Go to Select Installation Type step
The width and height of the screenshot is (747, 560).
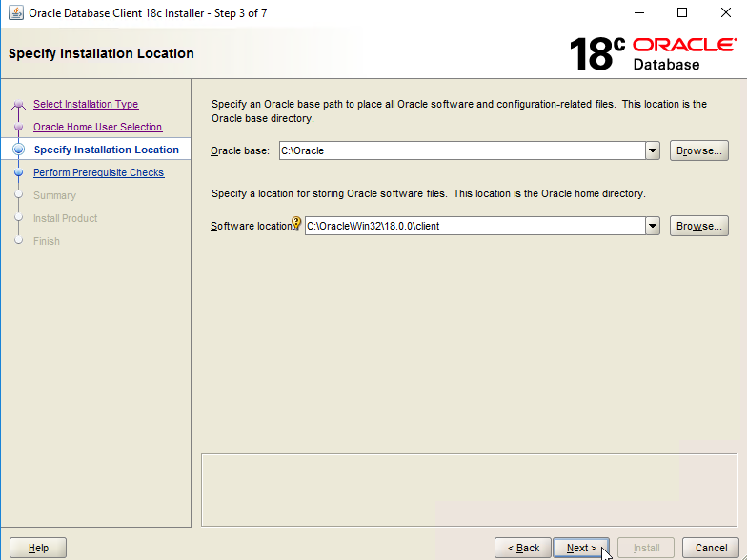pyautogui.click(x=86, y=104)
